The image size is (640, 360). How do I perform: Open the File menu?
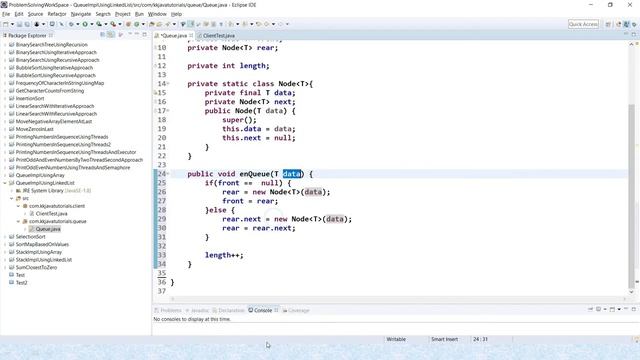point(6,14)
